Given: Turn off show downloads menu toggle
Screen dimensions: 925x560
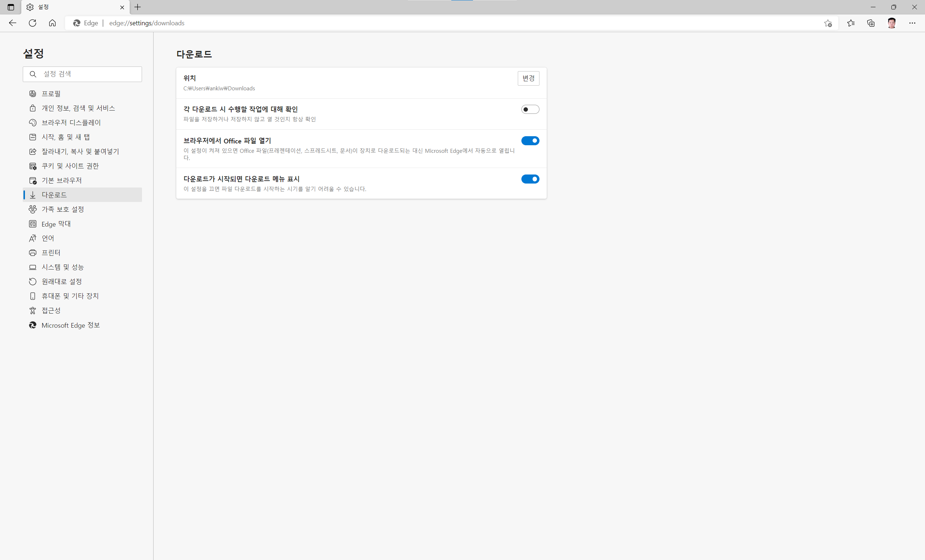Looking at the screenshot, I should 530,179.
